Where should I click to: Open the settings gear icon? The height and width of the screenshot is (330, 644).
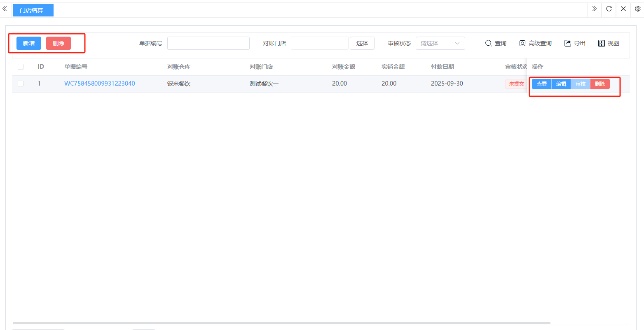(x=637, y=9)
